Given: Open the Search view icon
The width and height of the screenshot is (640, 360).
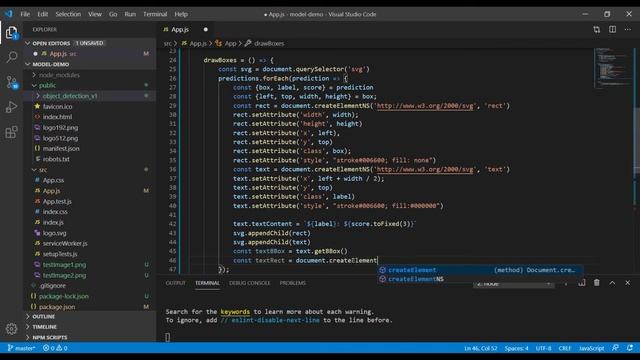Looking at the screenshot, I should click(12, 57).
